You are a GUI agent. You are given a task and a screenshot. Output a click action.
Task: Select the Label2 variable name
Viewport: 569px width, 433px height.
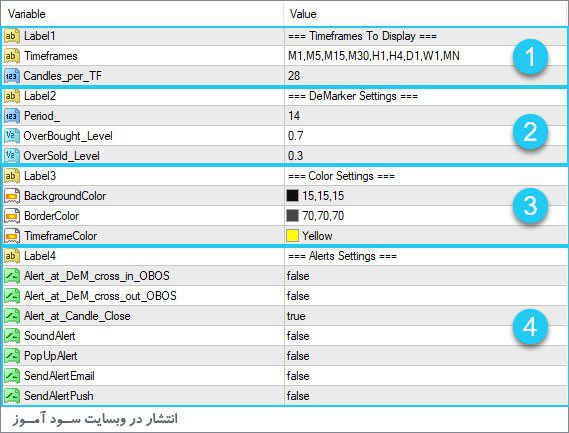point(40,96)
